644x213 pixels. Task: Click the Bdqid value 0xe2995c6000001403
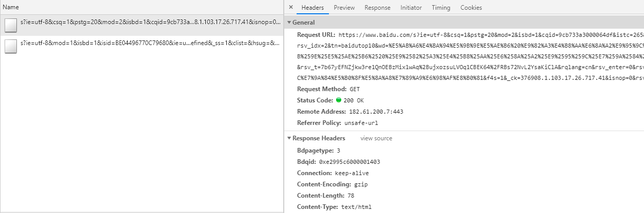pyautogui.click(x=349, y=162)
